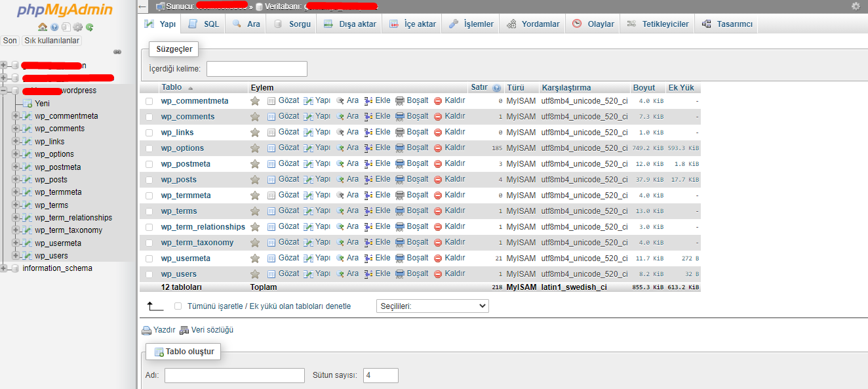Select information_schema in the sidebar tree
The height and width of the screenshot is (389, 868).
(58, 268)
